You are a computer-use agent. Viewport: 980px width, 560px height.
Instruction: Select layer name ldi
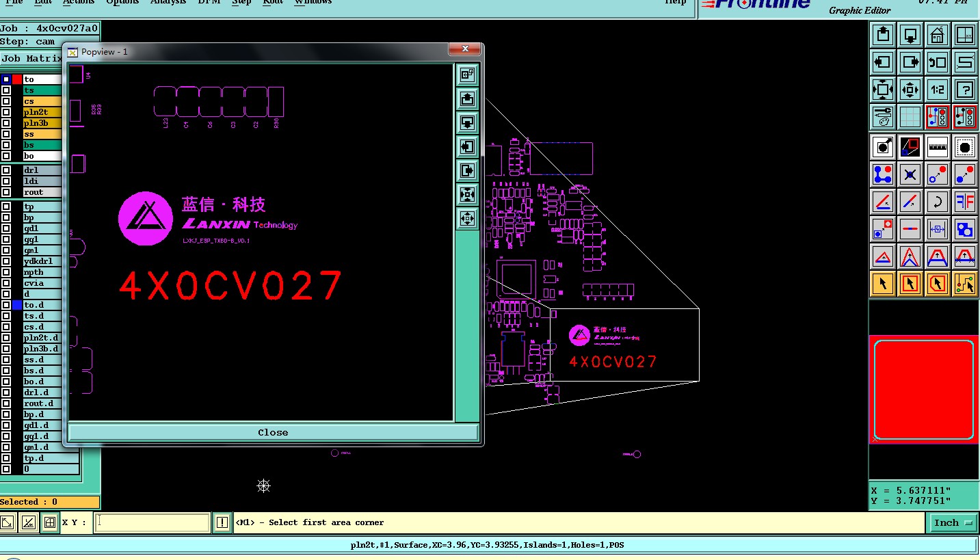[x=42, y=181]
